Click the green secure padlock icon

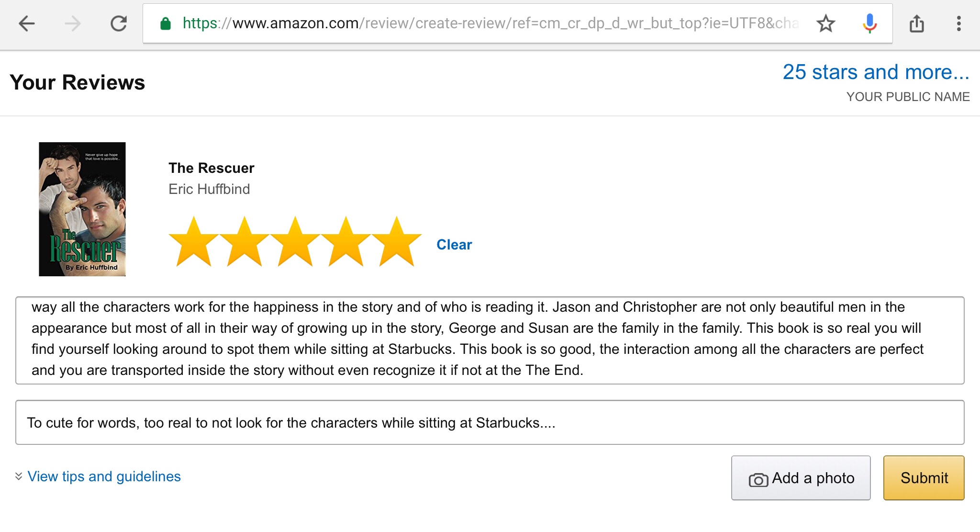click(166, 23)
